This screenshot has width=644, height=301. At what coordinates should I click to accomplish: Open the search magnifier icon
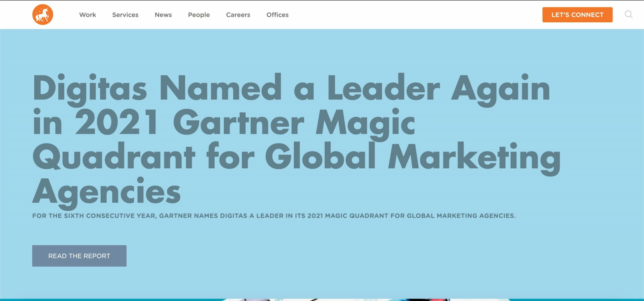coord(628,15)
